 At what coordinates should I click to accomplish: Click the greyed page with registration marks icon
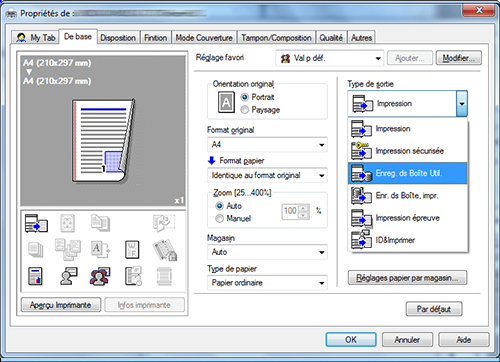click(67, 223)
